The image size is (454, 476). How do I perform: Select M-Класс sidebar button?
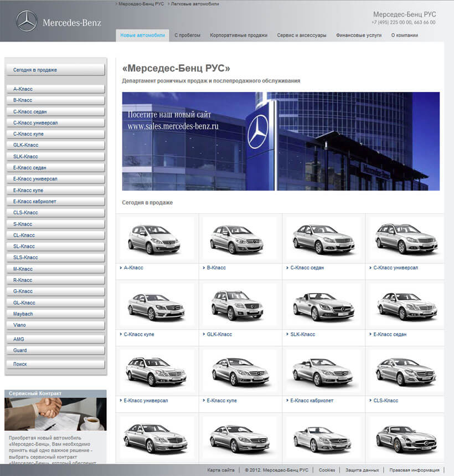pos(55,269)
